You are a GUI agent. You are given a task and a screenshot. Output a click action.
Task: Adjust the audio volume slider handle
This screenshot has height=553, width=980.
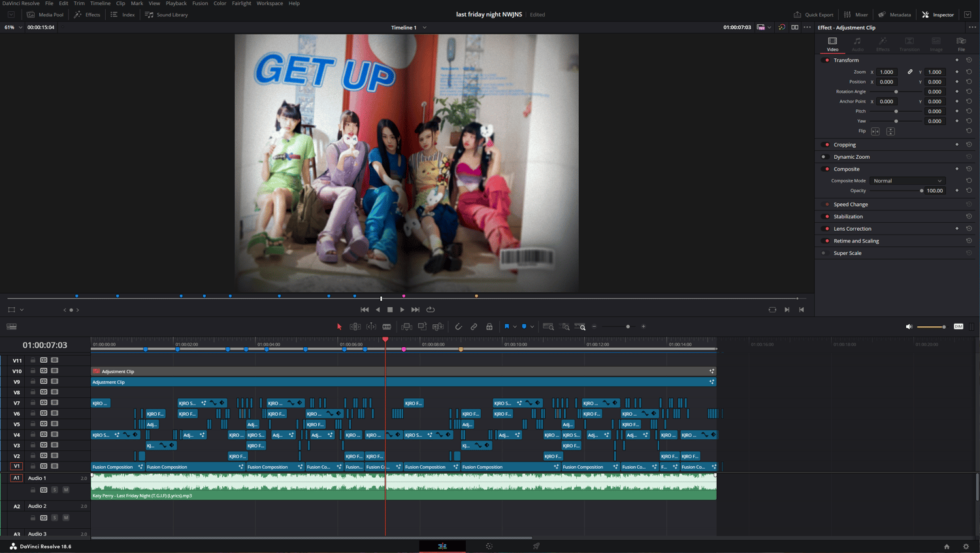[944, 327]
